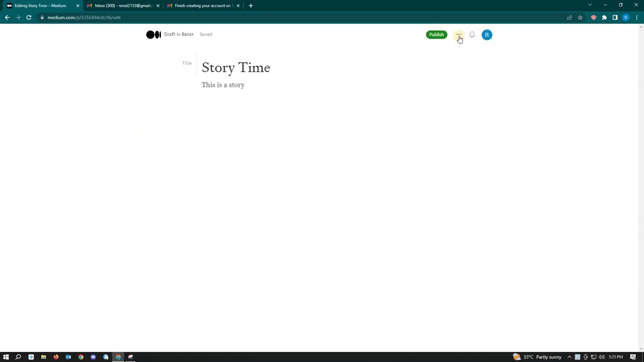Share this page from address bar
Viewport: 644px width, 362px height.
click(570, 18)
